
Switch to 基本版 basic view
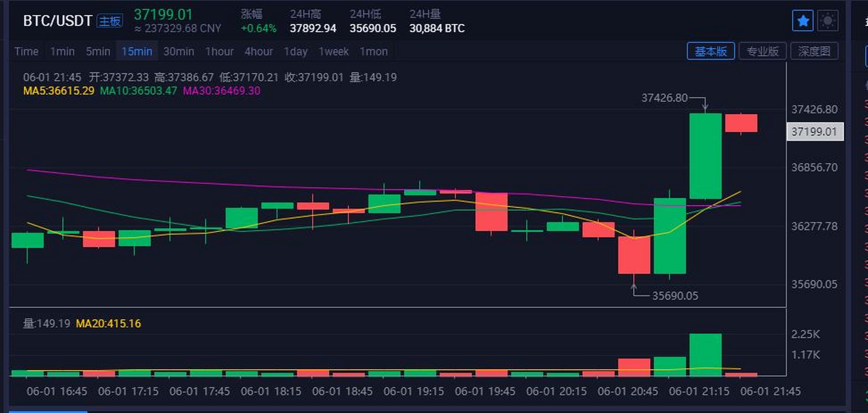[x=711, y=51]
